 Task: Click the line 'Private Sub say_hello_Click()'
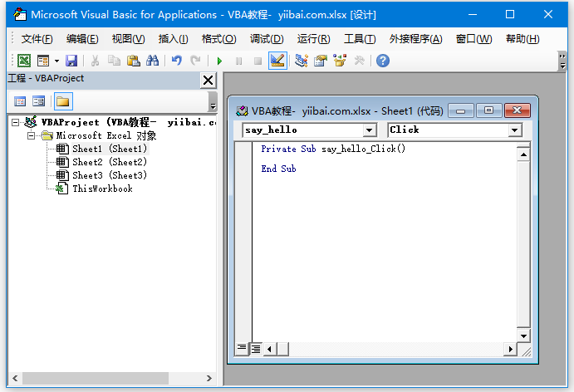[x=333, y=149]
